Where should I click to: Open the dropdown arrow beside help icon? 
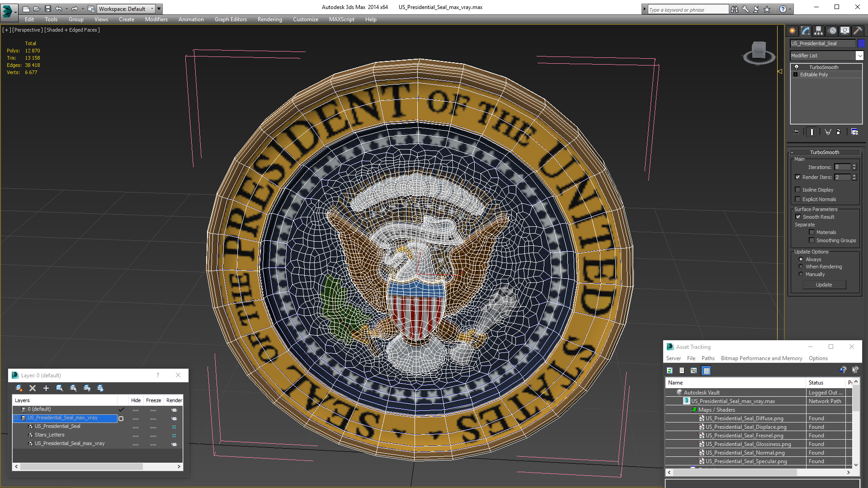tap(790, 9)
